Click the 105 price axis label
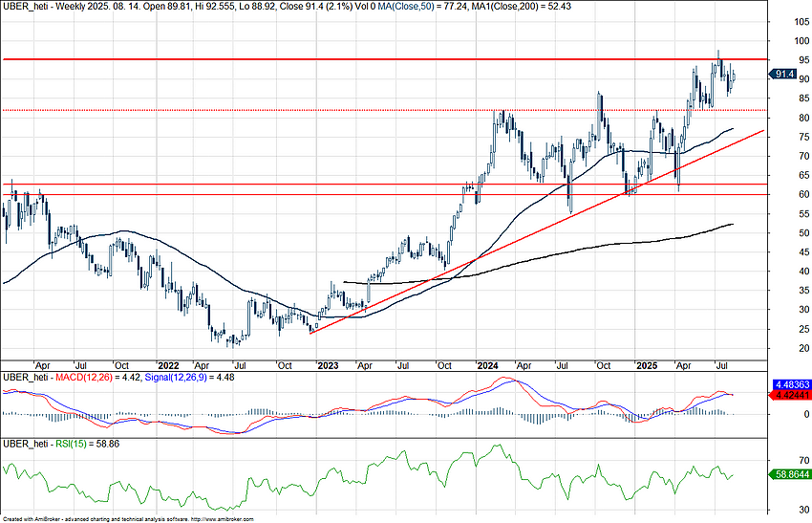Screen dimensions: 812x523 click(x=801, y=22)
